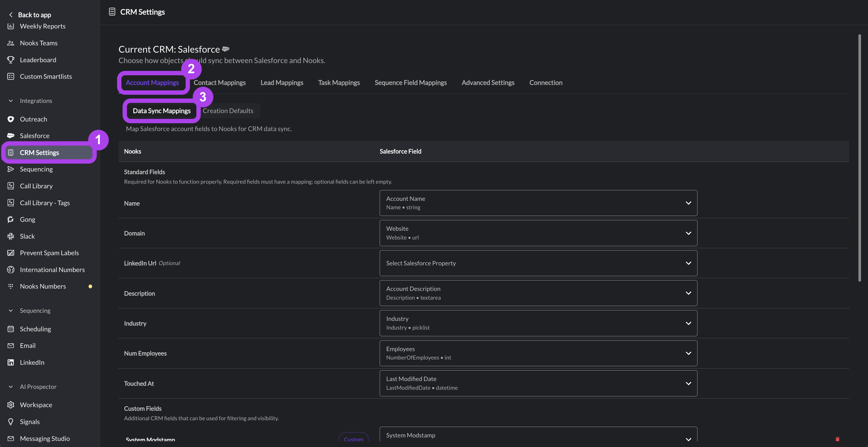Click the Call Library icon
The image size is (868, 447).
(11, 186)
